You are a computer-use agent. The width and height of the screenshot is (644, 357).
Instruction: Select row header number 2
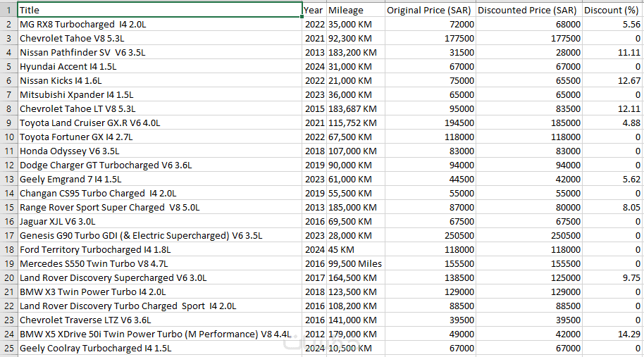(8, 24)
